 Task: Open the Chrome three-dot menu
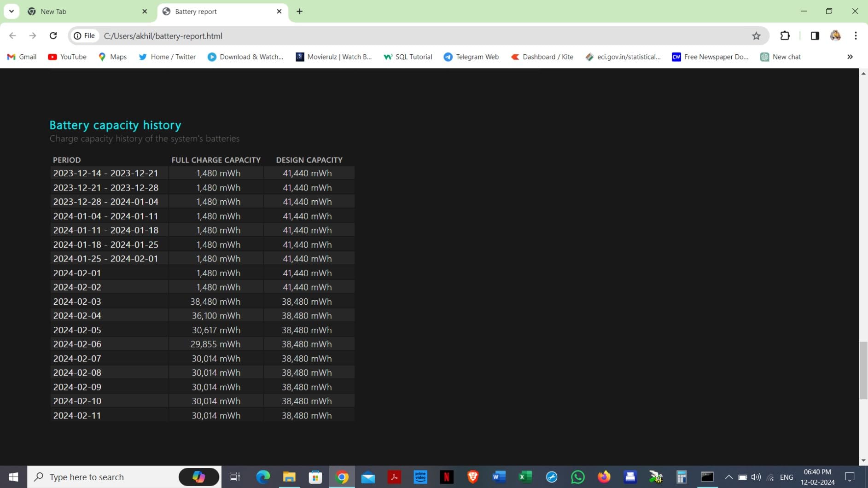click(856, 36)
